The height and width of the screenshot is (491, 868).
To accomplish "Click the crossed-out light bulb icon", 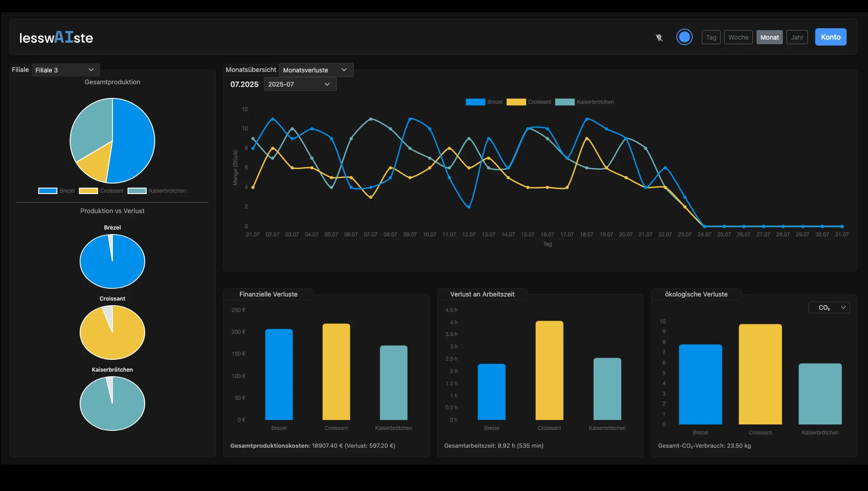I will click(x=659, y=37).
